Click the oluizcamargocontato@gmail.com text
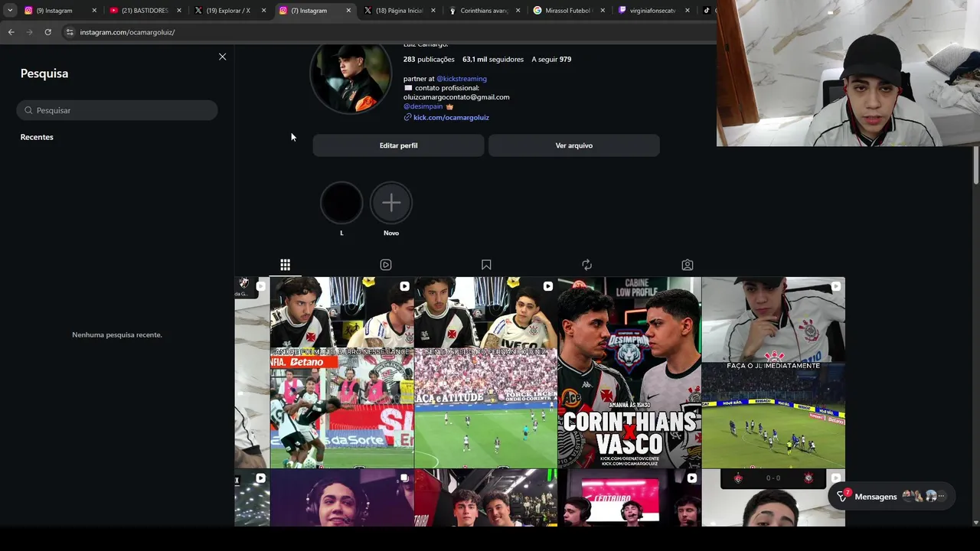This screenshot has height=551, width=980. (456, 97)
